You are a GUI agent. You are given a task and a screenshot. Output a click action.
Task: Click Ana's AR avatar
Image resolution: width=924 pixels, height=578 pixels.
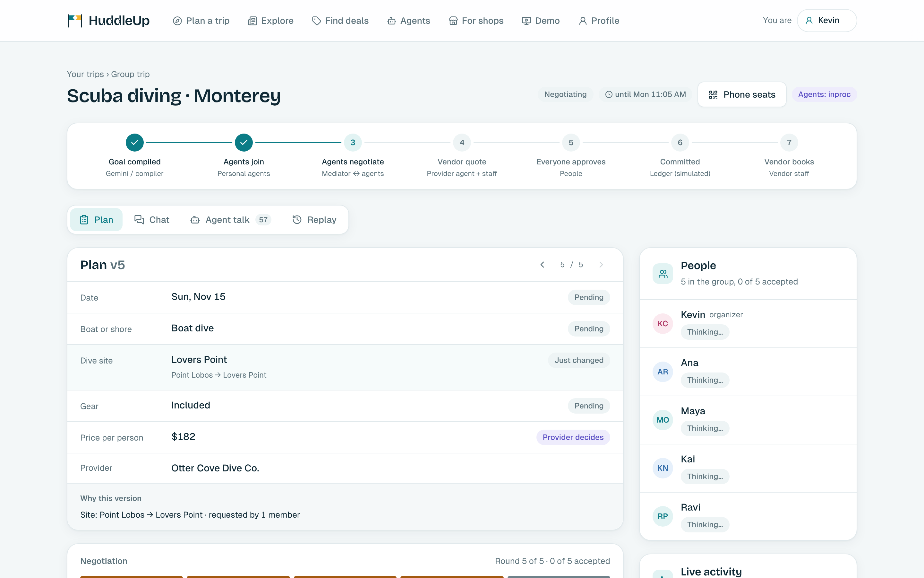coord(663,372)
